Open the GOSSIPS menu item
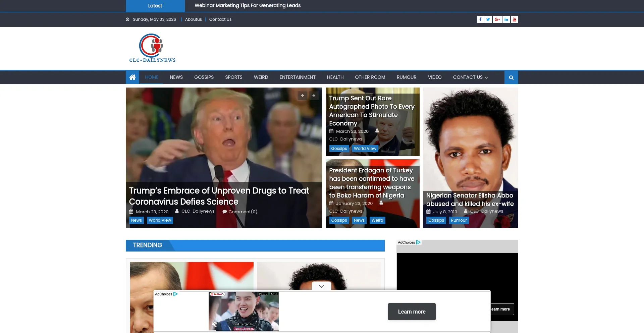644x333 pixels. pyautogui.click(x=204, y=77)
